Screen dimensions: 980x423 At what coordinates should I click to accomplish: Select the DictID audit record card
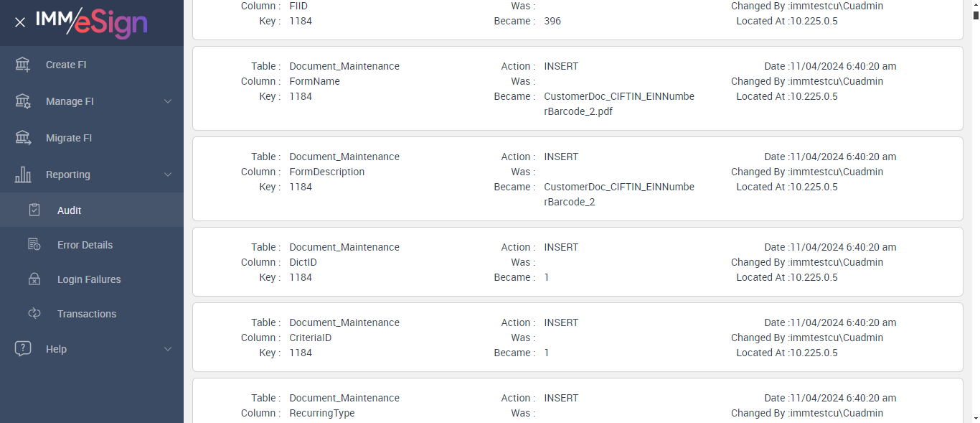click(578, 262)
